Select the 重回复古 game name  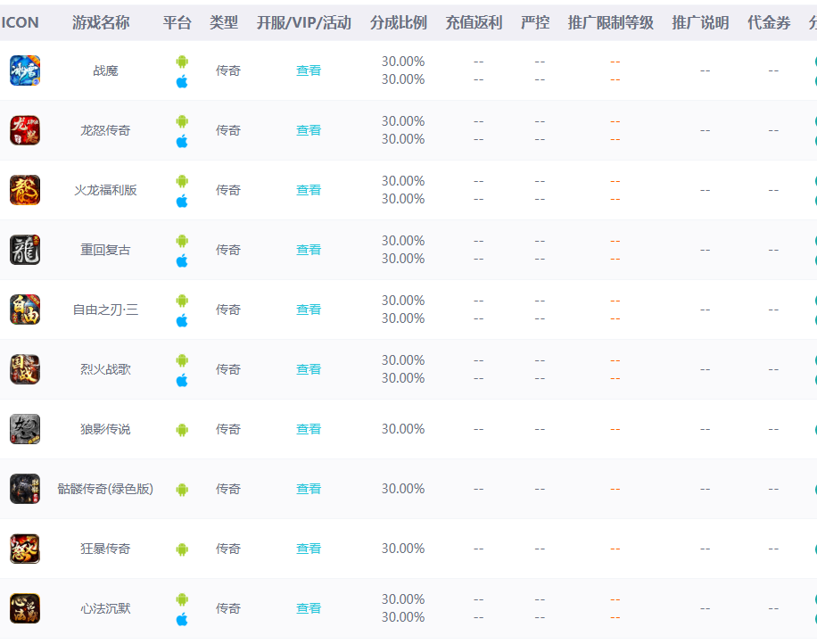click(x=105, y=250)
